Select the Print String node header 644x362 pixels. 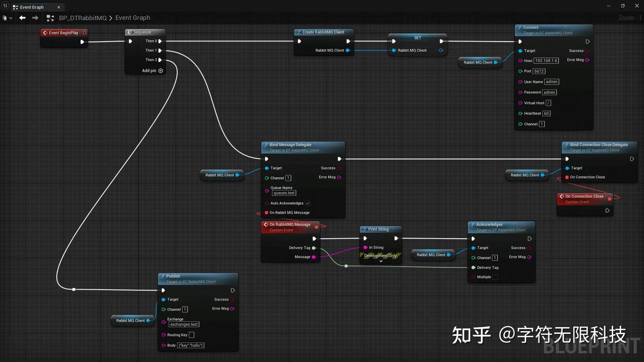[x=380, y=229]
